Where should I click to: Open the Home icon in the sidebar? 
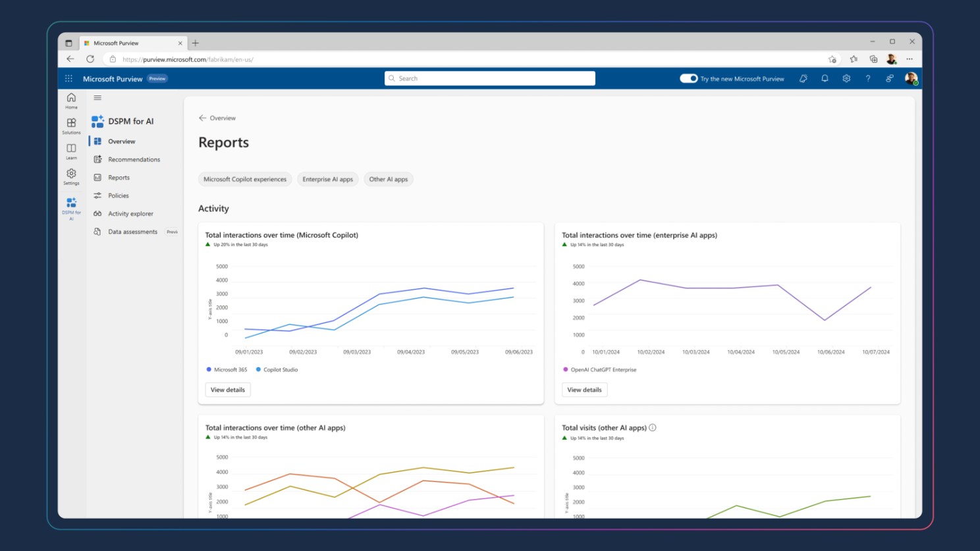click(x=71, y=101)
